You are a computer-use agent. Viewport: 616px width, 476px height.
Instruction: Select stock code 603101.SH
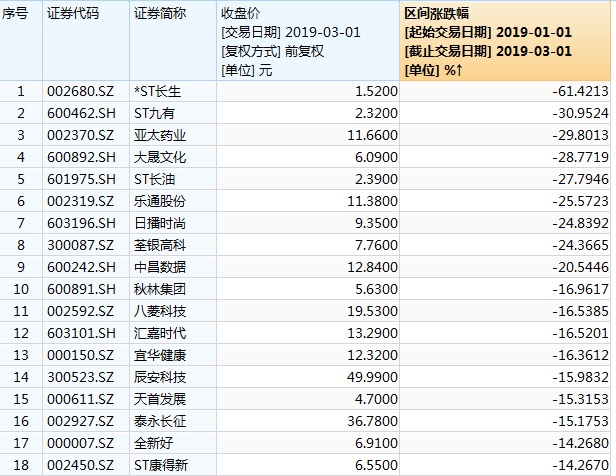(x=86, y=333)
